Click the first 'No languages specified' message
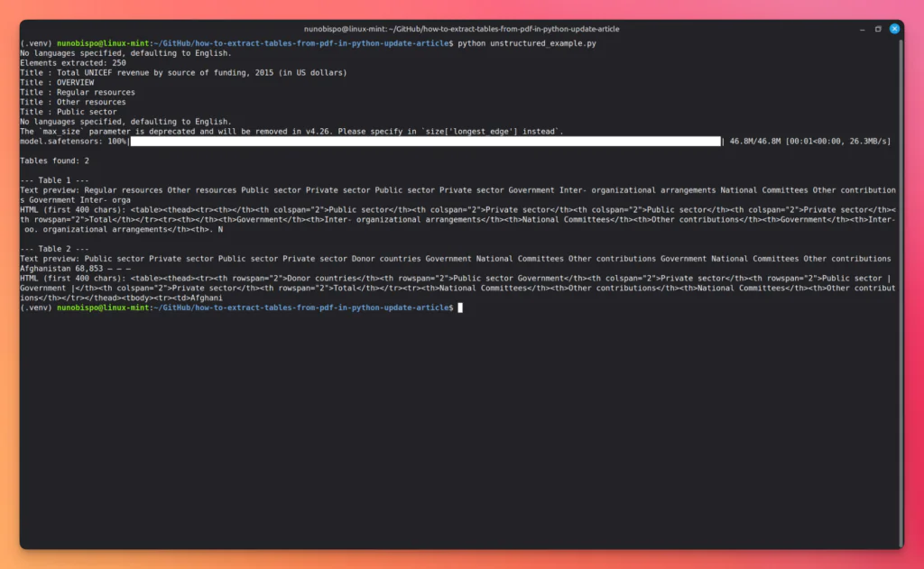Image resolution: width=924 pixels, height=569 pixels. [125, 53]
